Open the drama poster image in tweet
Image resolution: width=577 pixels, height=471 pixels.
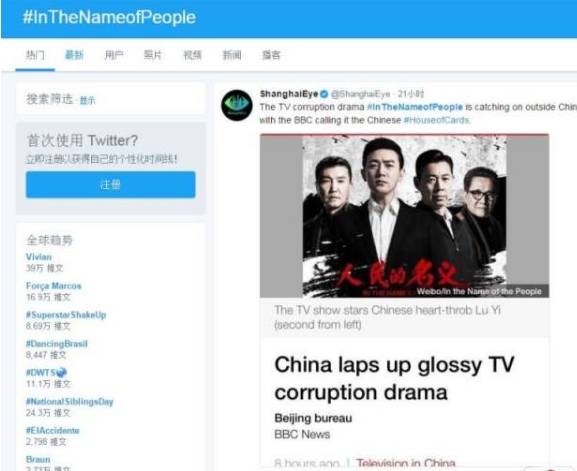pyautogui.click(x=404, y=216)
